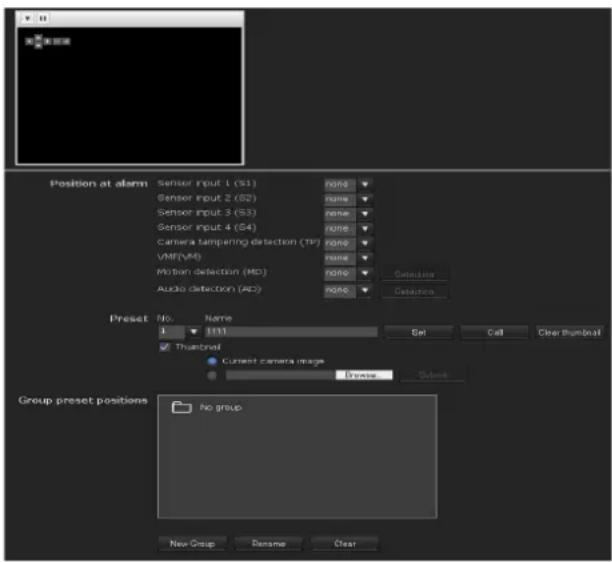Click the Rename group button
The image size is (612, 562).
coord(269,544)
